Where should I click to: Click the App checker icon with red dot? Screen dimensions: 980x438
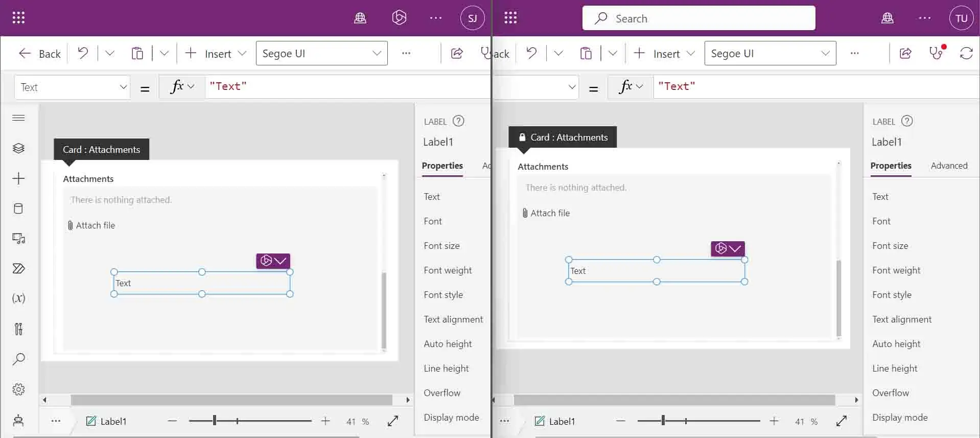(936, 53)
